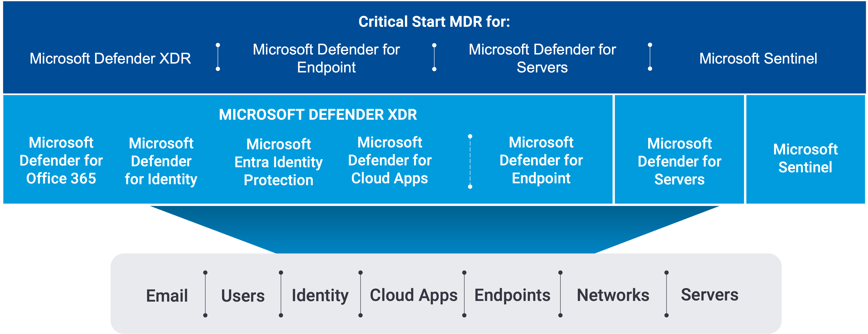
Task: Click the 'Critical Start MDR for:' heading
Action: click(x=434, y=22)
